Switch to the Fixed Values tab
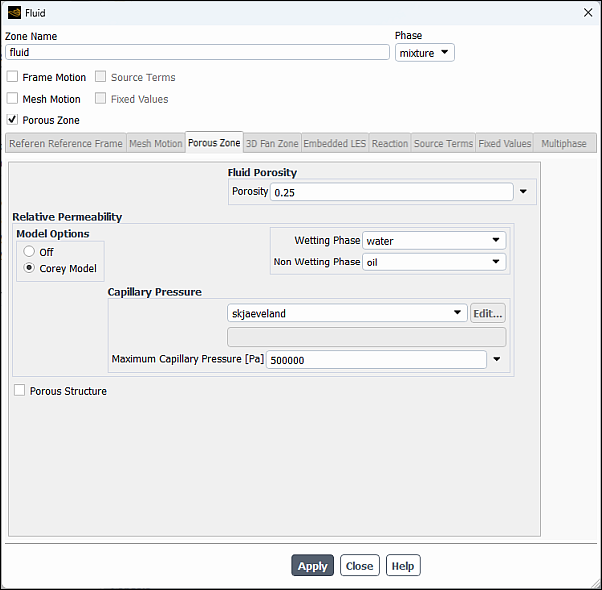The image size is (602, 590). pos(504,144)
